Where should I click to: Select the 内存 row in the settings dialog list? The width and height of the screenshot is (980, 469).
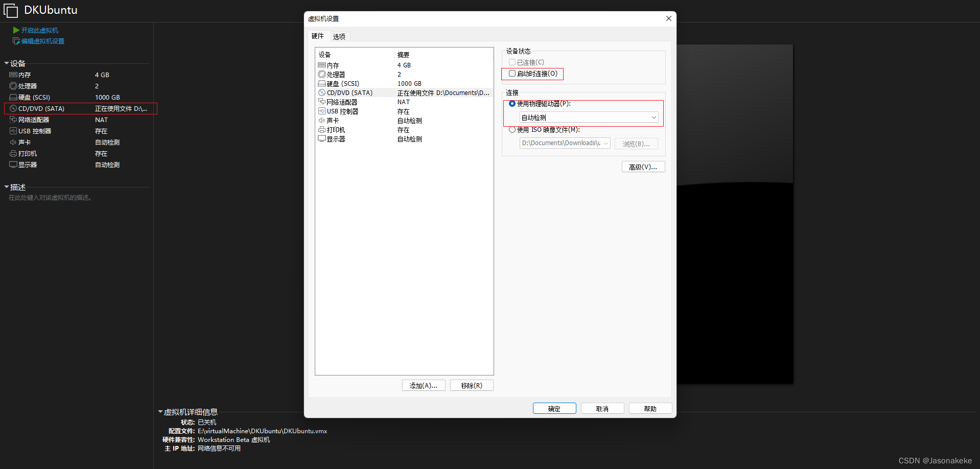click(404, 65)
